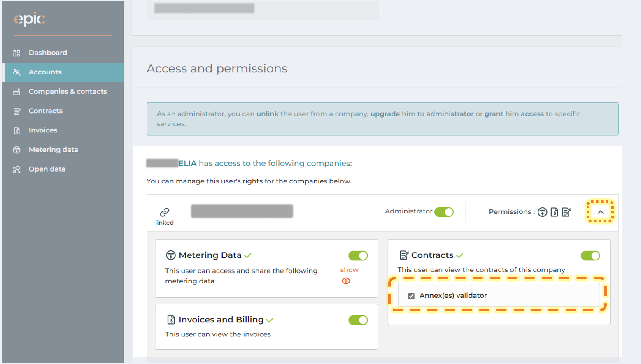Click 'This user can view the contracts' text
Viewport: 641px width, 364px height.
point(481,270)
